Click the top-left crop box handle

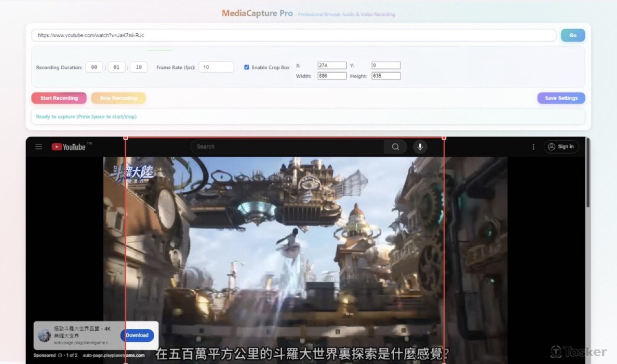(126, 138)
